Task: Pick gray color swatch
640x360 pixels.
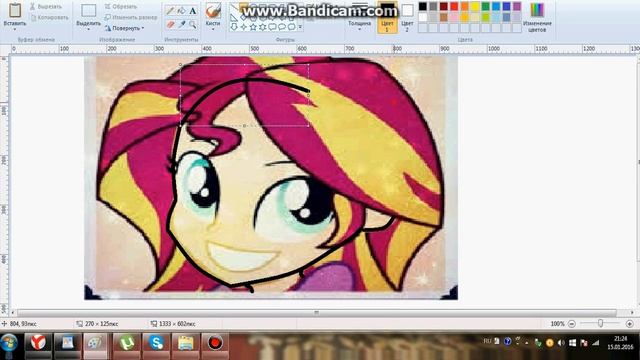Action: tap(433, 6)
